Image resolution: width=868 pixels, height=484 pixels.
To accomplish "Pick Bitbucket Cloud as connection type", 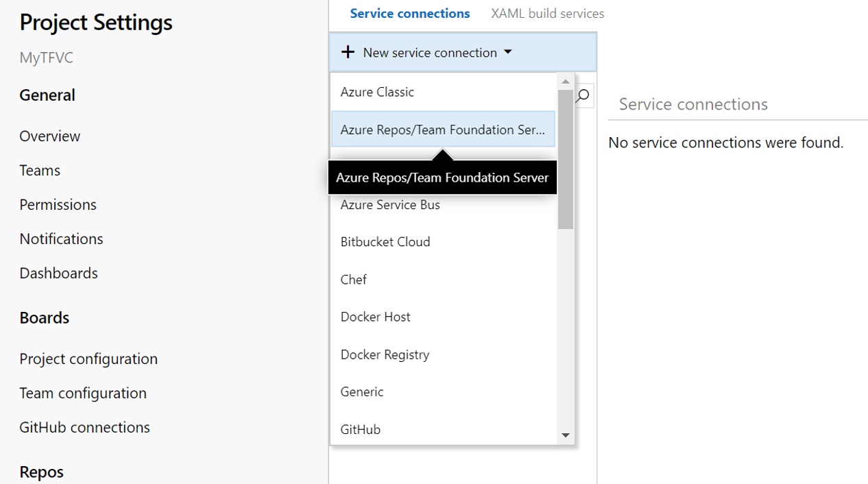I will pyautogui.click(x=385, y=241).
